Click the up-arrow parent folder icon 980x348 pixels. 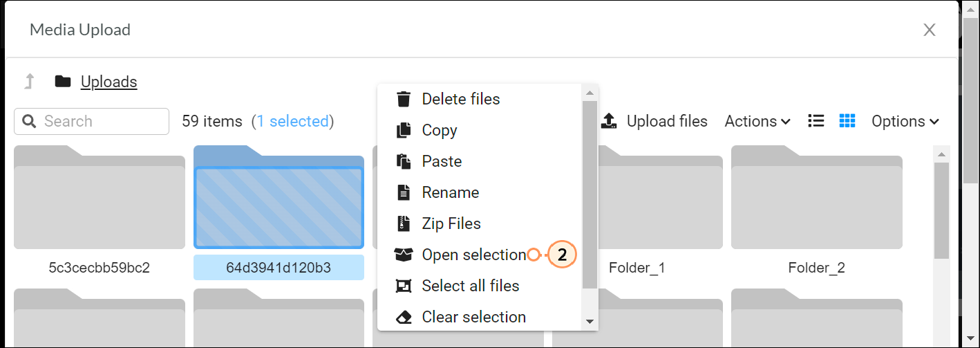[x=29, y=82]
